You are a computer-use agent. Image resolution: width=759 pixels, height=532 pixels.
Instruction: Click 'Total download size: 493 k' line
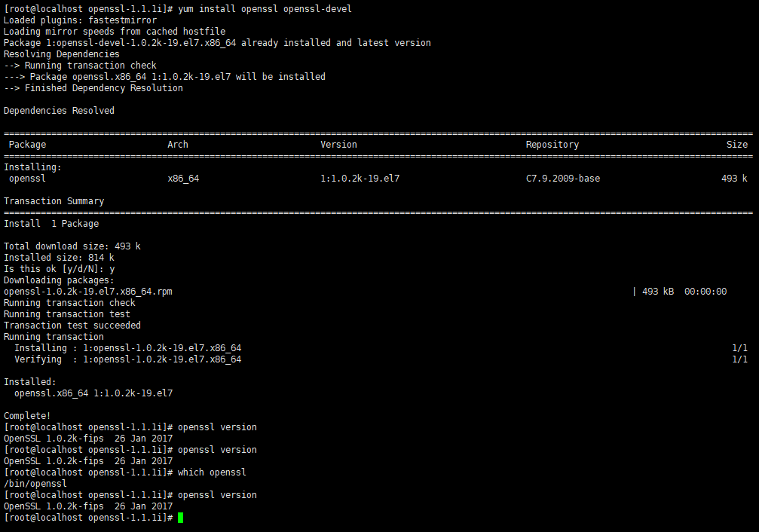click(72, 246)
